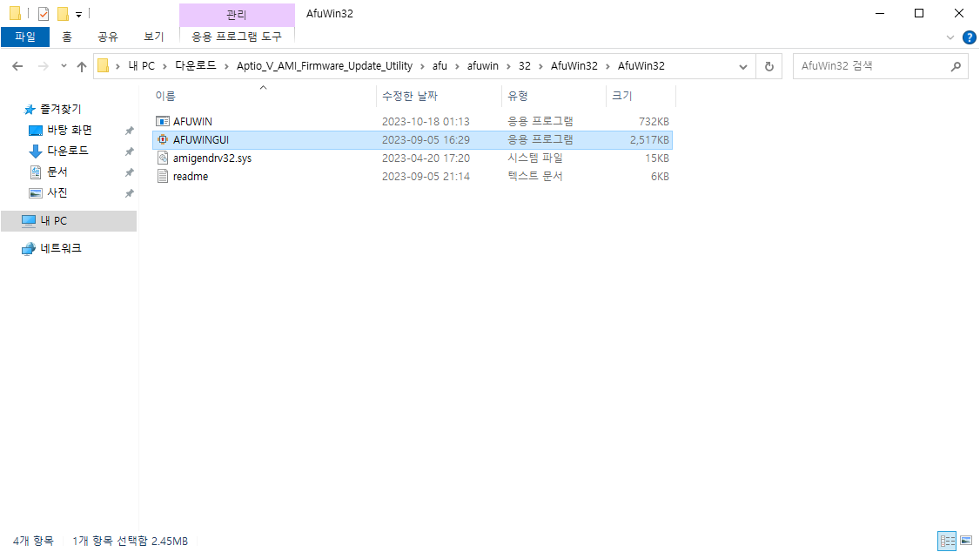Click the afuwin breadcrumb segment

coord(483,65)
